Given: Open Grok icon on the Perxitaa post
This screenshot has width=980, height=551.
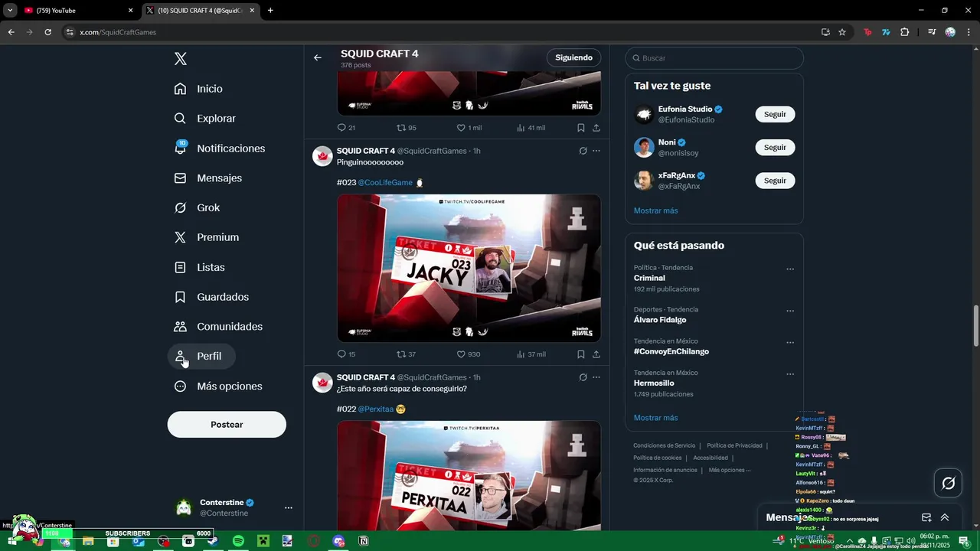Looking at the screenshot, I should (x=583, y=377).
